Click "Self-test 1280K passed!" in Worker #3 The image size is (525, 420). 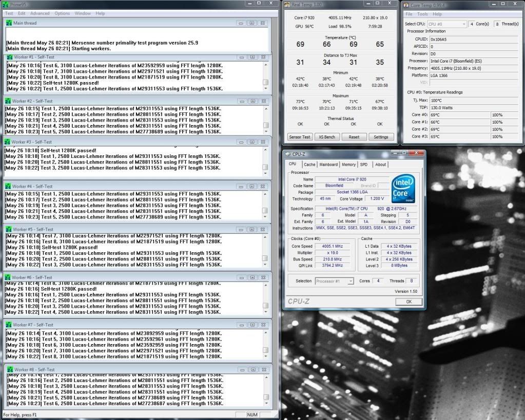pos(68,151)
